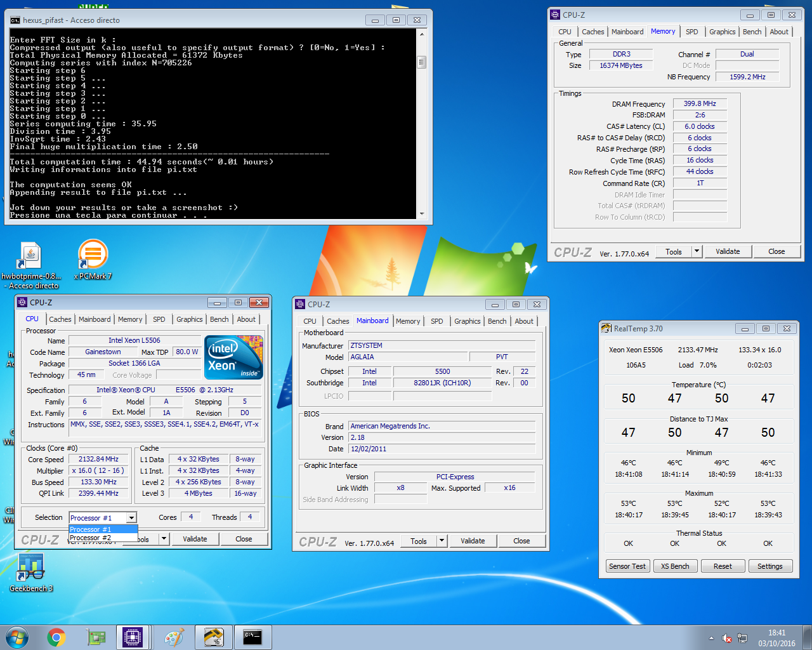
Task: Switch to CPU-Z via the purple chip taskbar icon
Action: coord(133,637)
